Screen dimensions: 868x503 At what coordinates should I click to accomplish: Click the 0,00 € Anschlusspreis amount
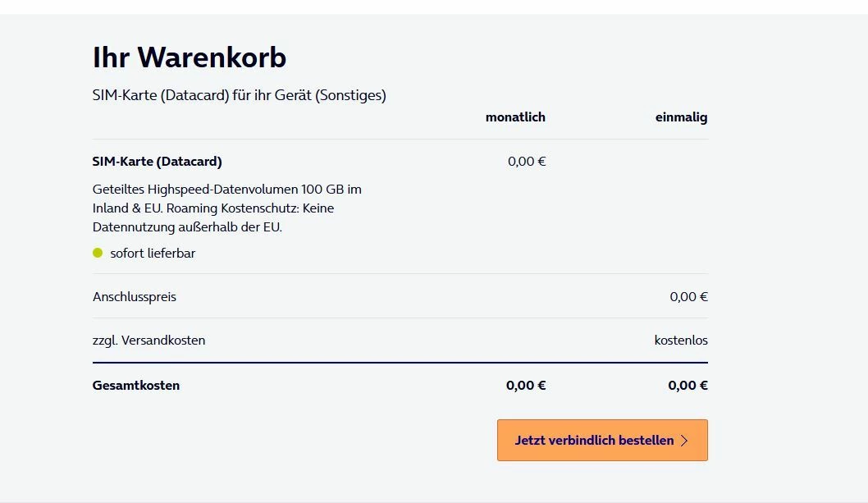688,296
